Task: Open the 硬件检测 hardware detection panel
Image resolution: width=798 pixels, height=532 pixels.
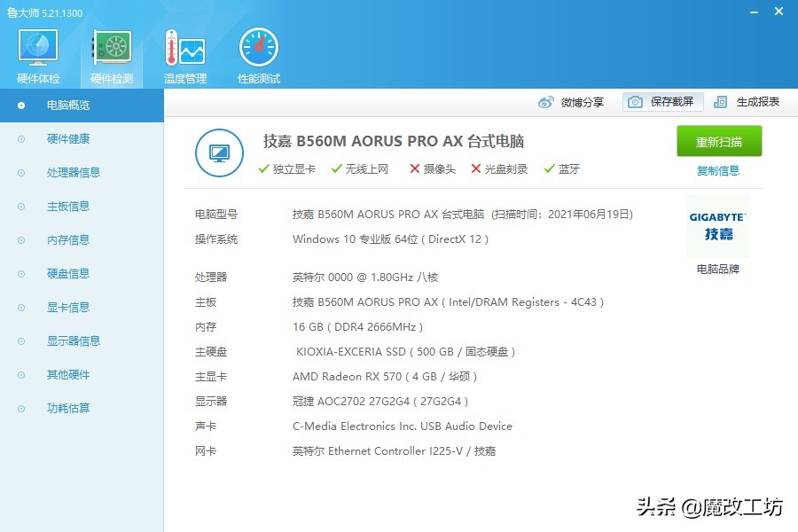Action: point(110,53)
